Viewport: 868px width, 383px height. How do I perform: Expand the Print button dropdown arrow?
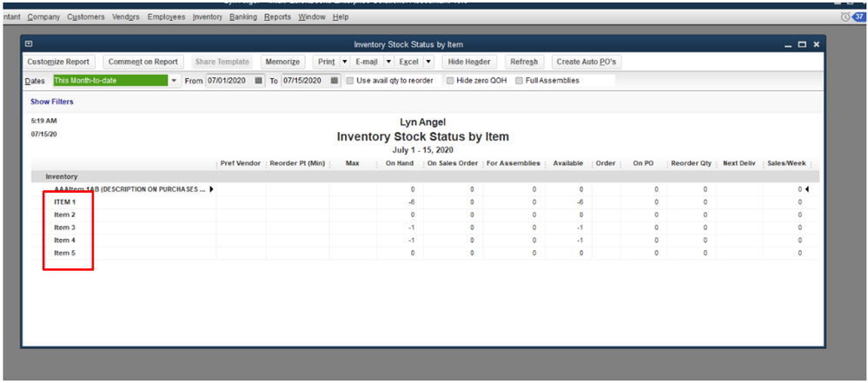click(x=344, y=62)
